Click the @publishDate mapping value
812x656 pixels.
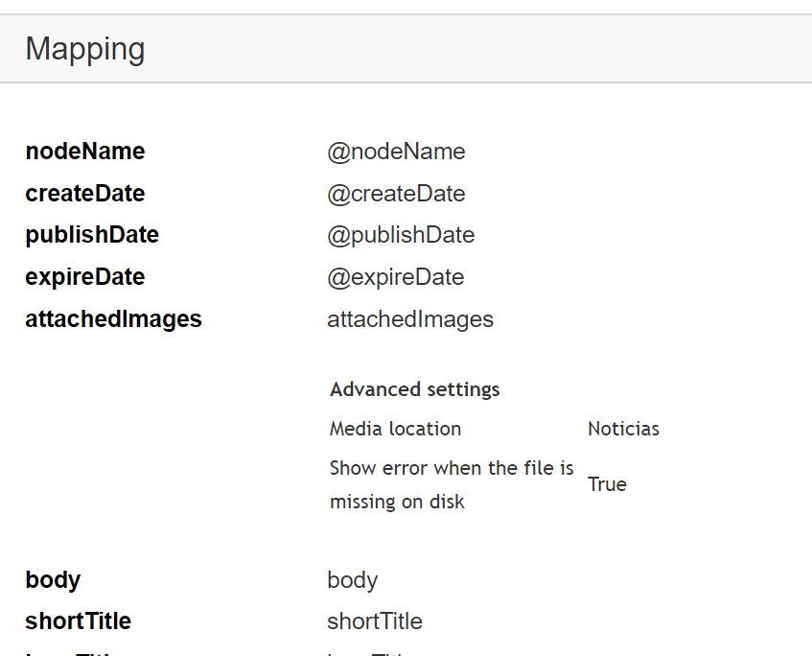(x=401, y=235)
